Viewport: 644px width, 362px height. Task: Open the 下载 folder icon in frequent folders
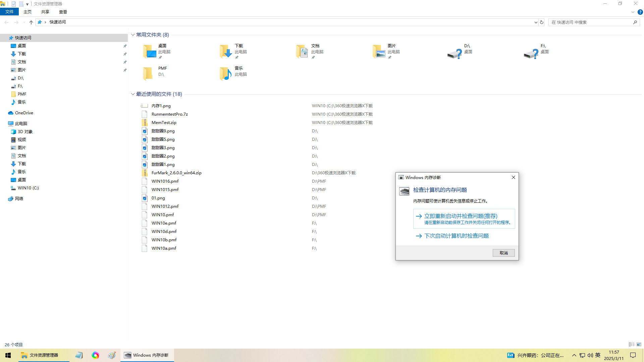click(225, 52)
